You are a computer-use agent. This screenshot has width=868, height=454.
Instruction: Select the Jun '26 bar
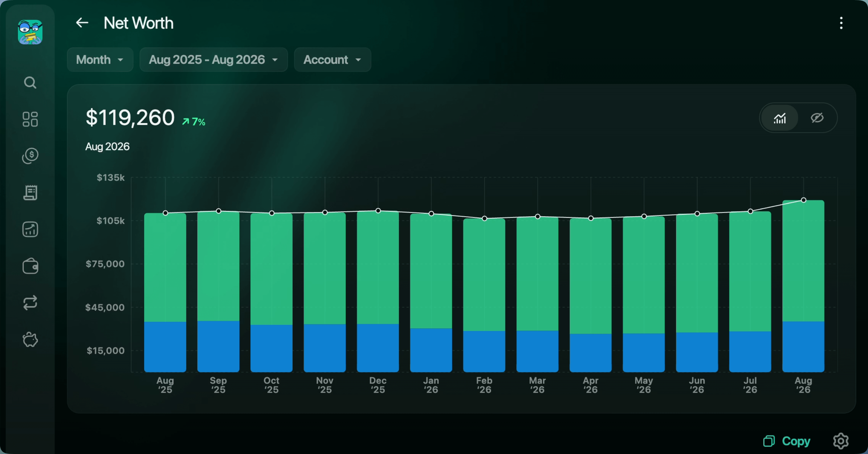697,293
